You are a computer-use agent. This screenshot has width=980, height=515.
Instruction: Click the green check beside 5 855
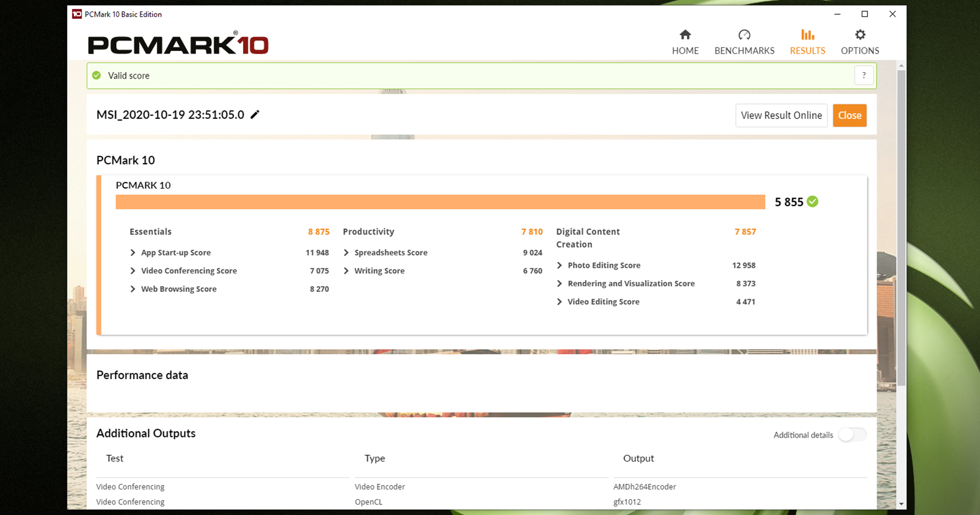(813, 202)
